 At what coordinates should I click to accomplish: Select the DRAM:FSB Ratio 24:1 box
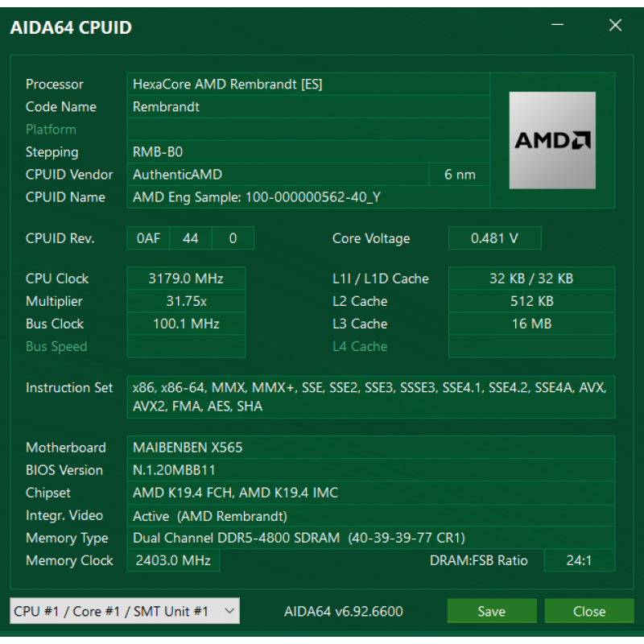tap(579, 560)
